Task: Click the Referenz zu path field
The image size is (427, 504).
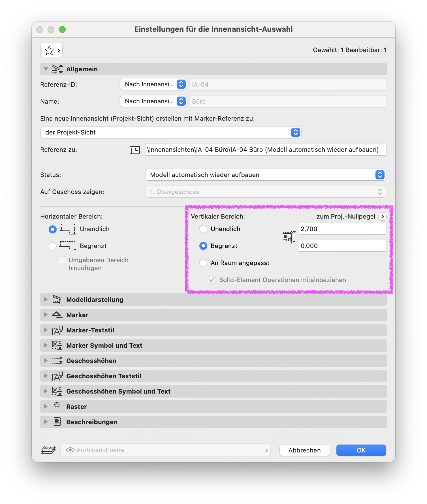Action: pyautogui.click(x=266, y=150)
